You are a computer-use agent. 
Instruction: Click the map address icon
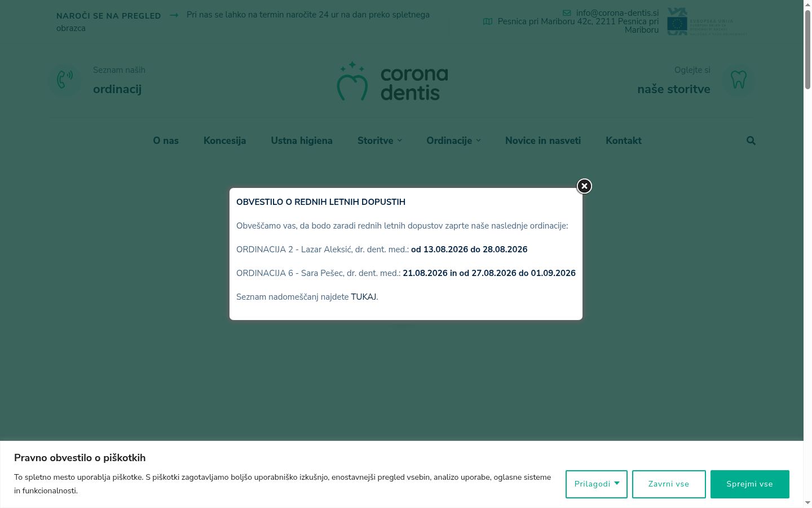(x=488, y=21)
